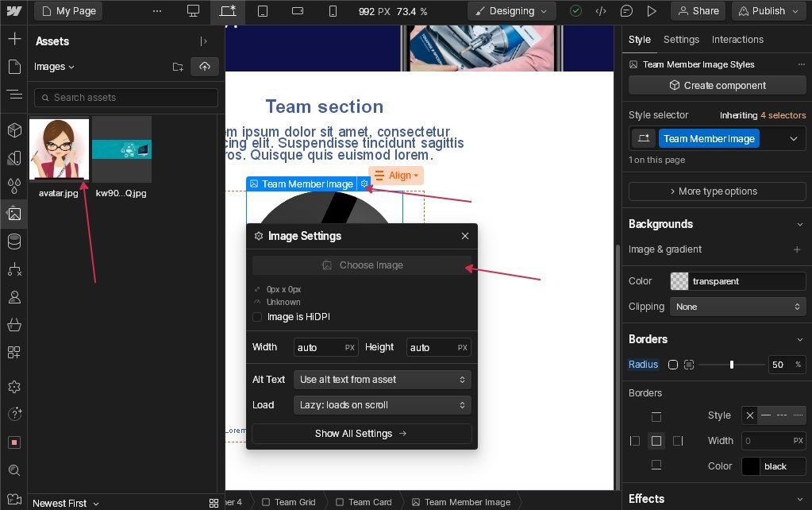The height and width of the screenshot is (510, 812).
Task: Open the Clipping None dropdown
Action: 738,307
